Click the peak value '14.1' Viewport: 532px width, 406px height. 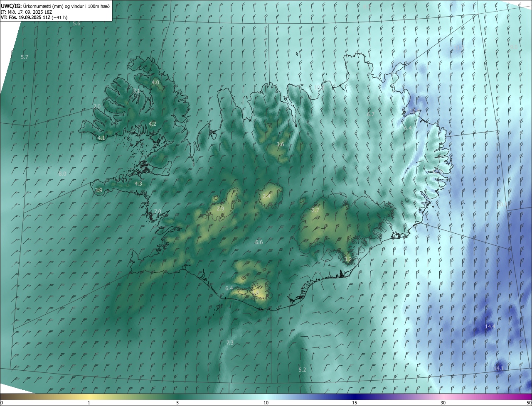tap(499, 368)
